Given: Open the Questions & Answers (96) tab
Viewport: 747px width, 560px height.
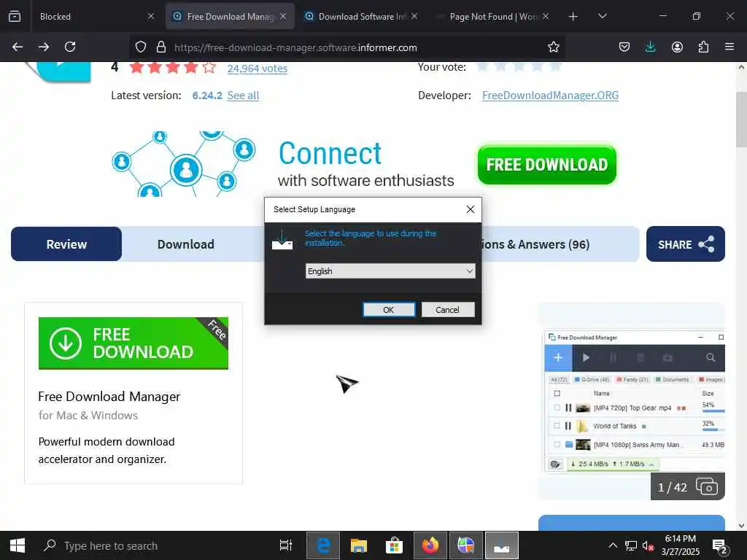Looking at the screenshot, I should [536, 244].
